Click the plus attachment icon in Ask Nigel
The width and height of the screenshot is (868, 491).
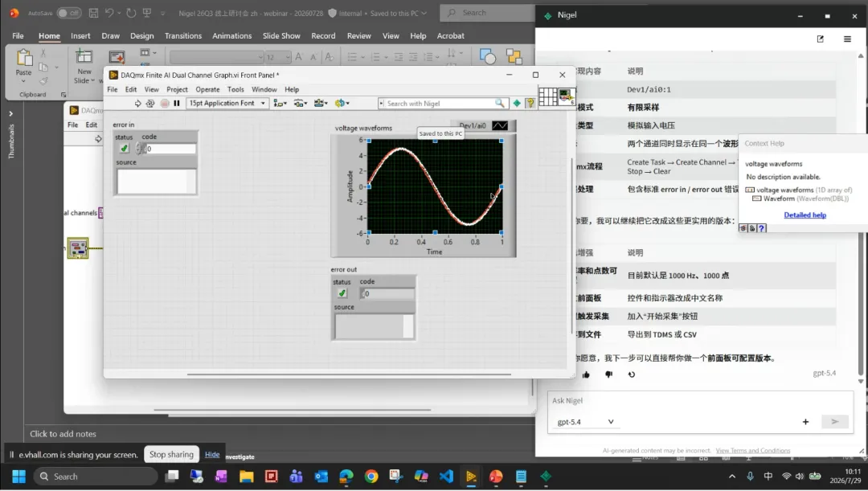pyautogui.click(x=805, y=422)
